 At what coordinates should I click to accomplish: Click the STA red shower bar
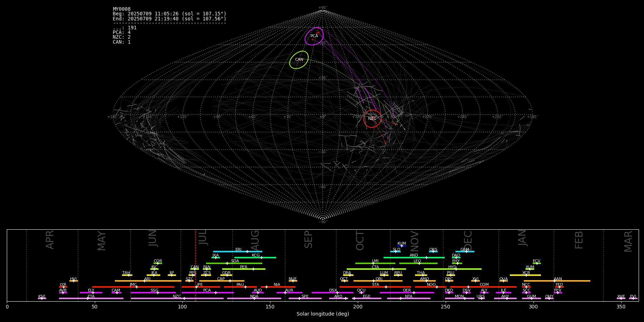[x=375, y=287]
